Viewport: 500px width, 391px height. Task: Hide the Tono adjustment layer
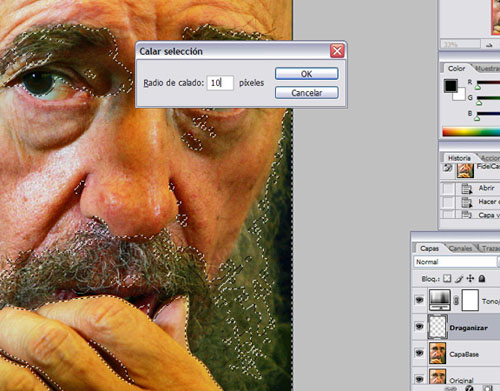(x=419, y=300)
